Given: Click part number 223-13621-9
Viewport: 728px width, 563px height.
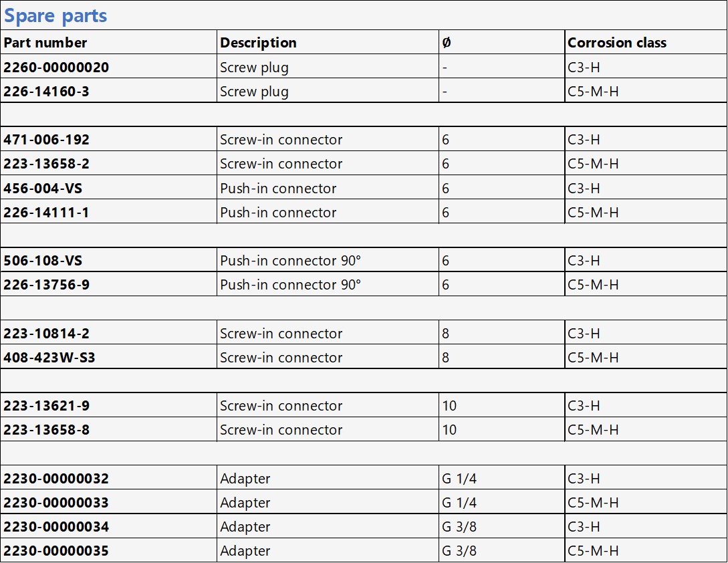Looking at the screenshot, I should click(x=47, y=406).
